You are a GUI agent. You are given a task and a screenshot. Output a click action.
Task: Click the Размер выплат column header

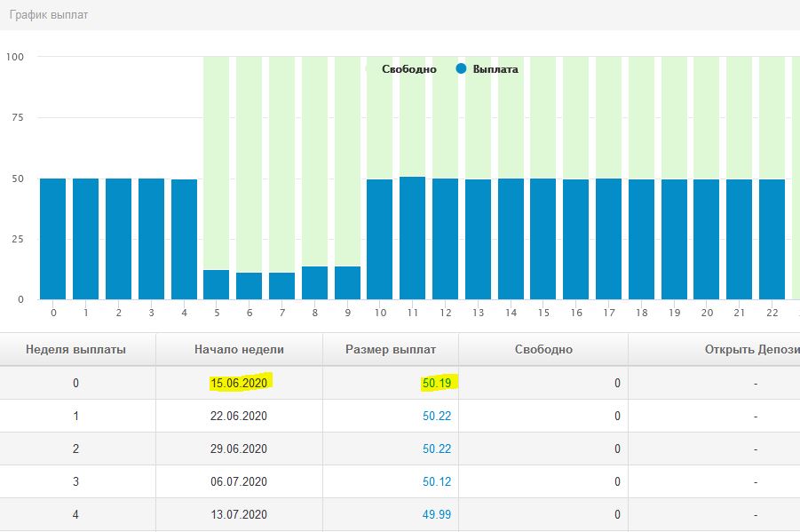[x=391, y=349]
